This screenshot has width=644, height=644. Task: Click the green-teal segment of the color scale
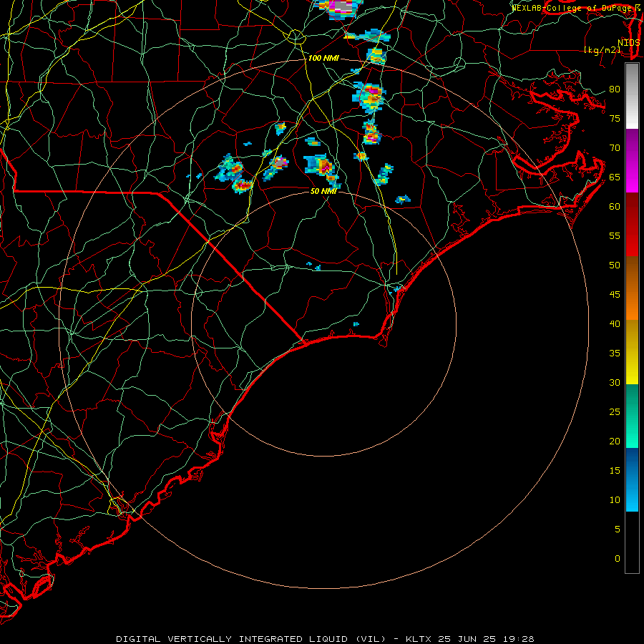(x=632, y=416)
